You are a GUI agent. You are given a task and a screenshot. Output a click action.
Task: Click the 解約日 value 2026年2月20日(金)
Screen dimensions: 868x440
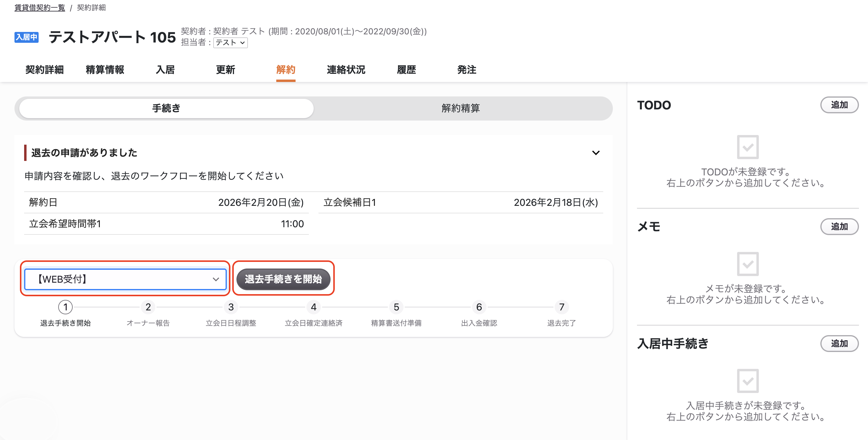(x=261, y=202)
